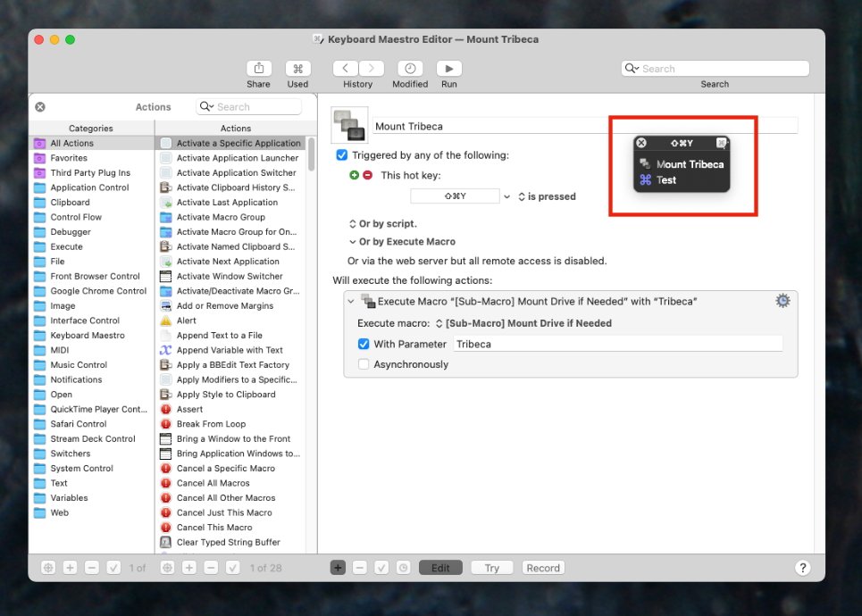The height and width of the screenshot is (616, 862).
Task: Click the ⇧⌘Y hot key field
Action: (x=456, y=196)
